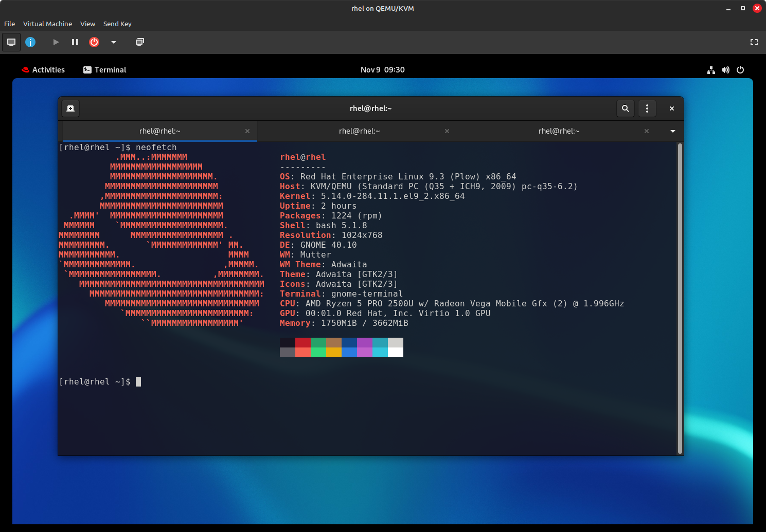Click the dark red color block

click(x=303, y=342)
